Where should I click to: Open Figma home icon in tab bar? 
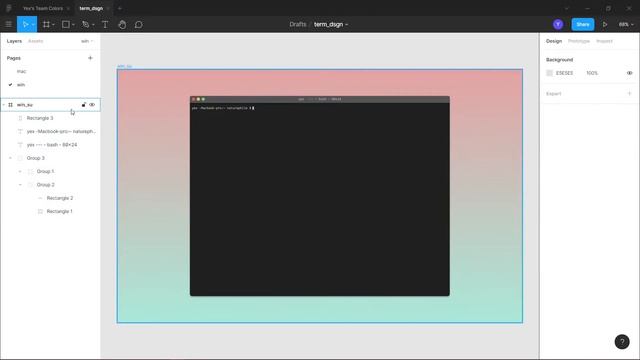(x=8, y=8)
